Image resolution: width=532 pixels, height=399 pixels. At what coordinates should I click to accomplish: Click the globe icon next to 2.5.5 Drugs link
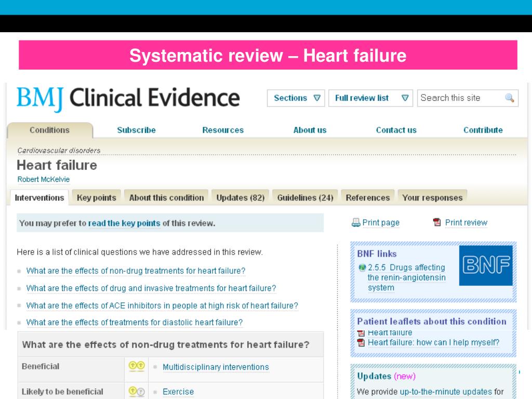tap(362, 268)
